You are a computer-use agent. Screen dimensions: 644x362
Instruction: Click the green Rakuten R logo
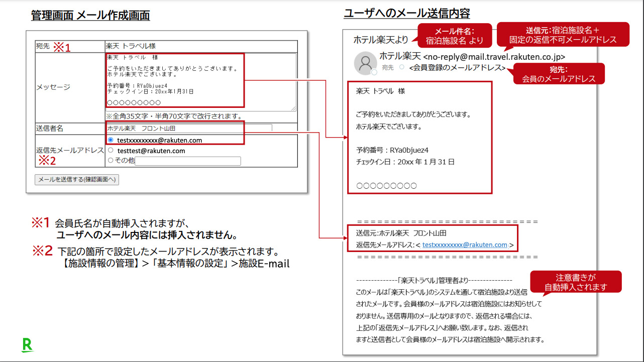27,345
